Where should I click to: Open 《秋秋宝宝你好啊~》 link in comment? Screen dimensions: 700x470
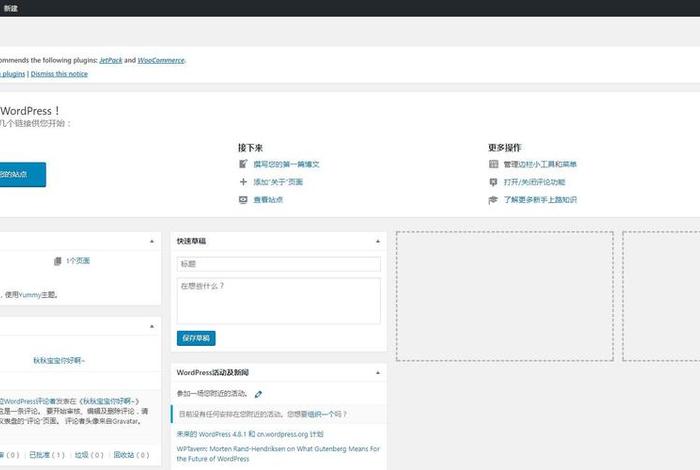(x=111, y=401)
